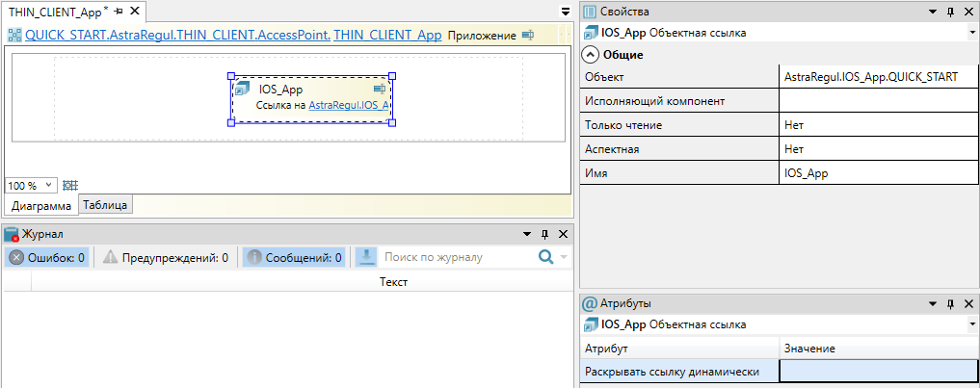Click the search magnifier icon in Журнал
980x388 pixels.
[545, 257]
